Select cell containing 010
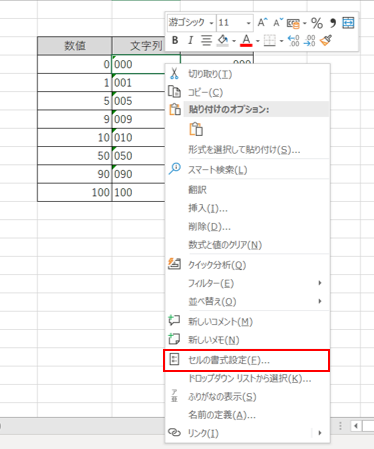 (139, 137)
